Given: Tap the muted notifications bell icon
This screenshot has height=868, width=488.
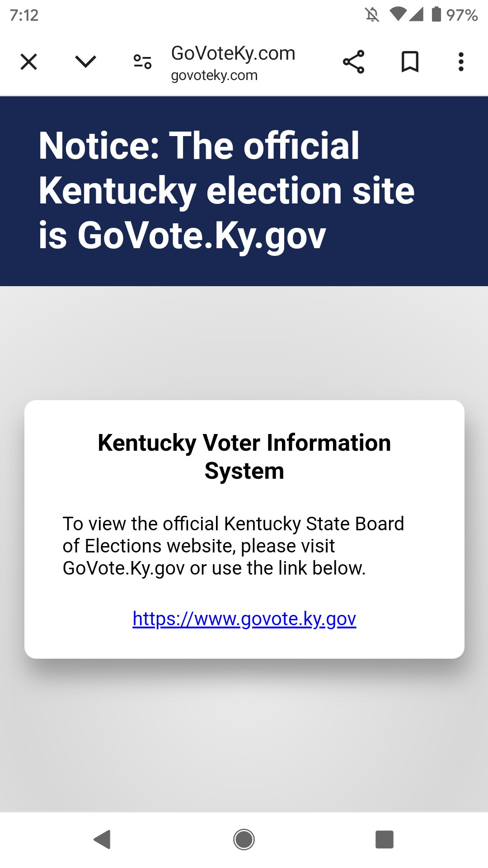Looking at the screenshot, I should click(372, 15).
